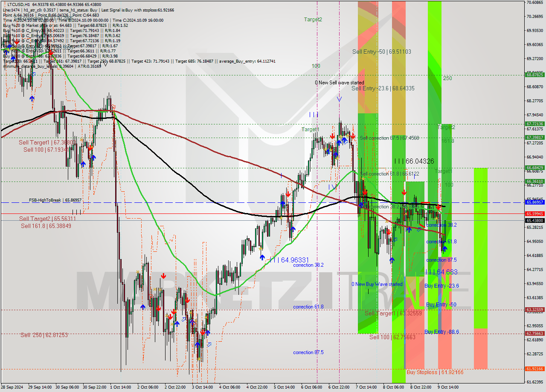Click the dark red 63.32559 price tag

[x=535, y=310]
